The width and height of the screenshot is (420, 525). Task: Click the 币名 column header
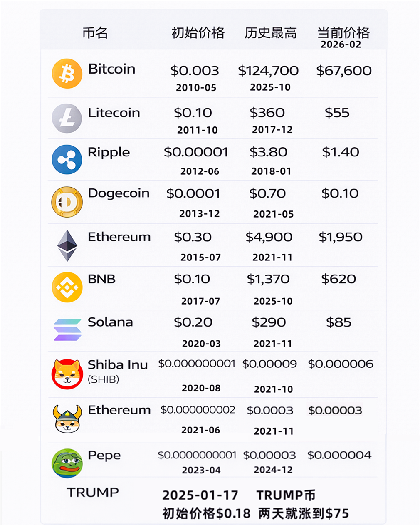tap(95, 32)
